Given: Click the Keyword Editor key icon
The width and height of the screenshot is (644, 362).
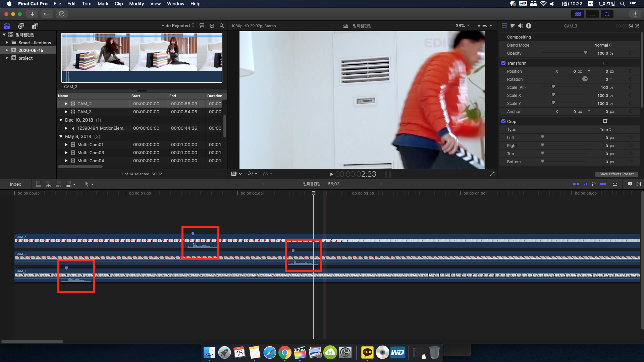Looking at the screenshot, I should click(47, 14).
